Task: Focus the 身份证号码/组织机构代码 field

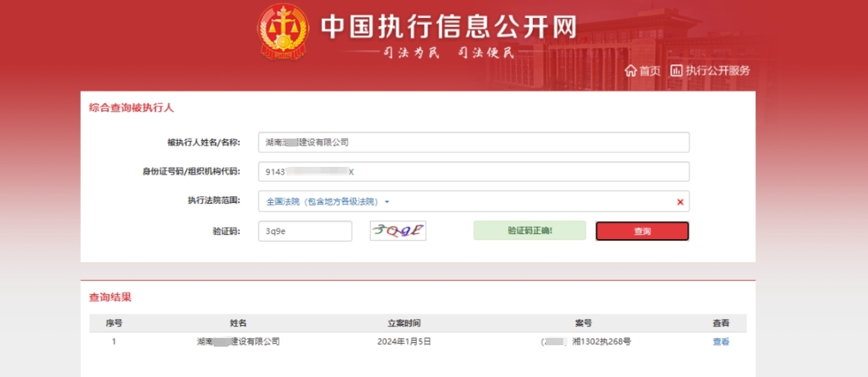Action: [x=474, y=172]
